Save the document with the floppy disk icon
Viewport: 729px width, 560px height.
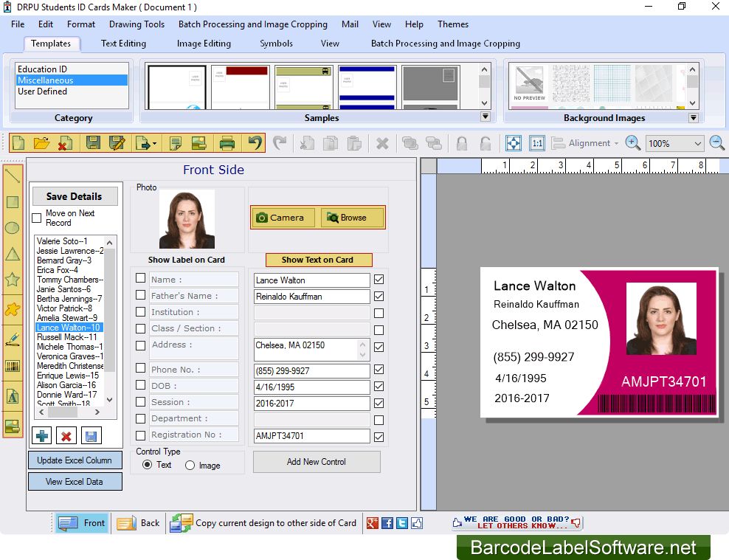pyautogui.click(x=93, y=142)
